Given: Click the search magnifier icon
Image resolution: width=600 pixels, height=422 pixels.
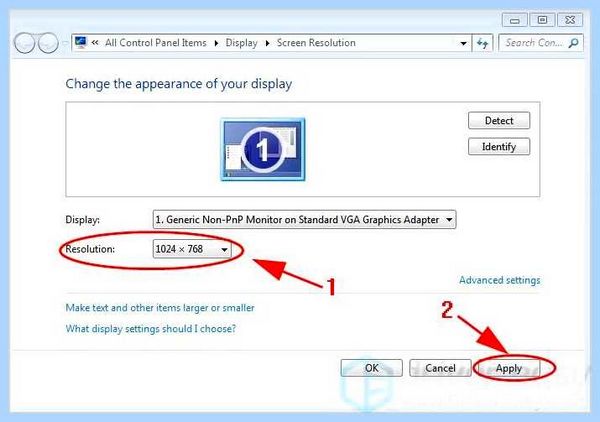Looking at the screenshot, I should (574, 43).
